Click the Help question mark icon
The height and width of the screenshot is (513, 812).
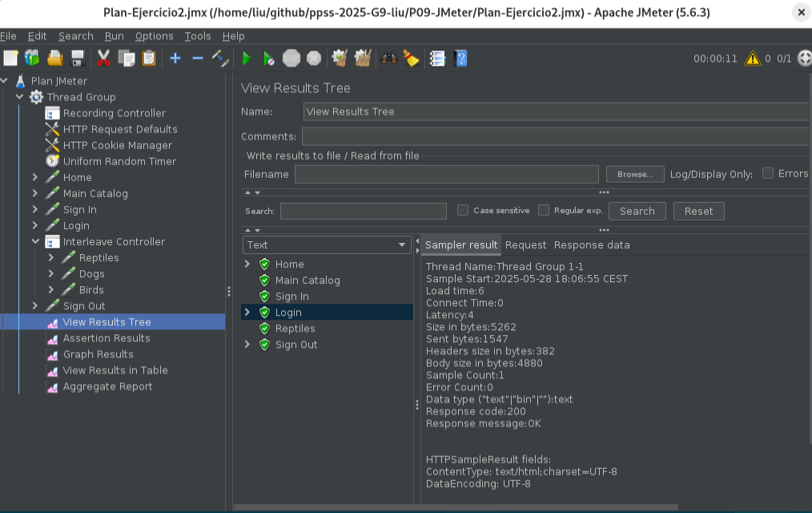tap(460, 59)
